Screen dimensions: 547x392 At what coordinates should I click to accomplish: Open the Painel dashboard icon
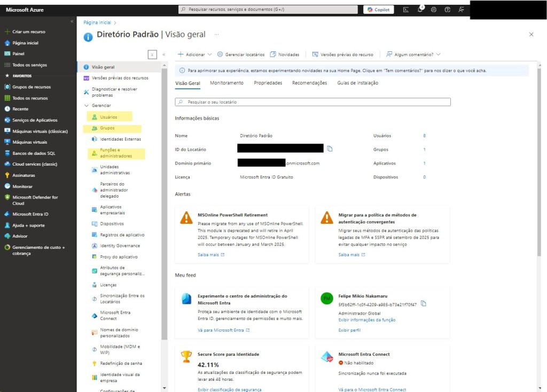coord(7,54)
